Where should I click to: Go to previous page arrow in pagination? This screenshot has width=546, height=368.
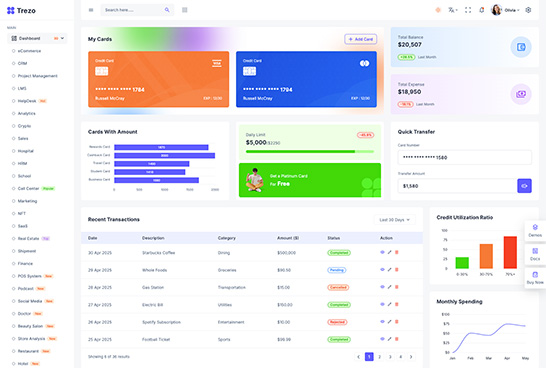(359, 357)
